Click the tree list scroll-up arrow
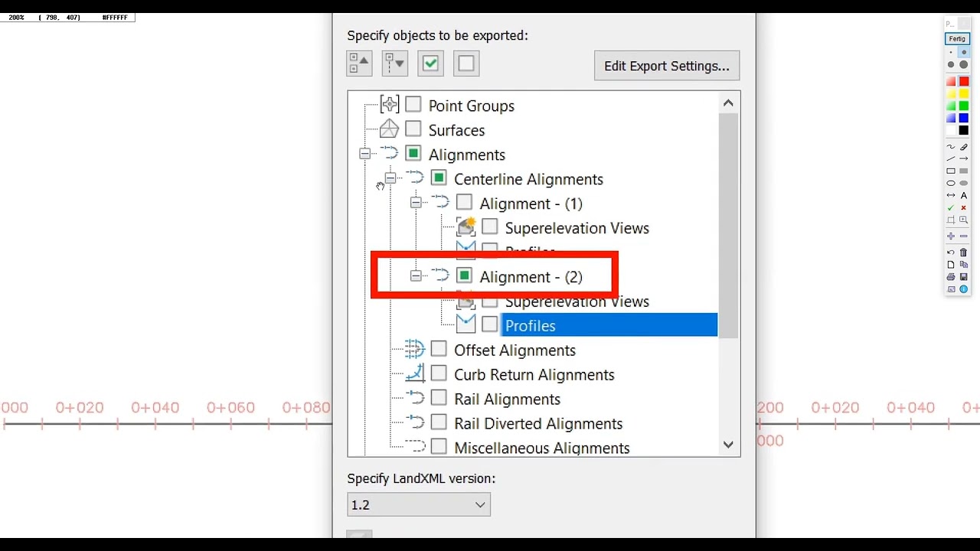Screen dimensions: 980x551 (x=728, y=103)
